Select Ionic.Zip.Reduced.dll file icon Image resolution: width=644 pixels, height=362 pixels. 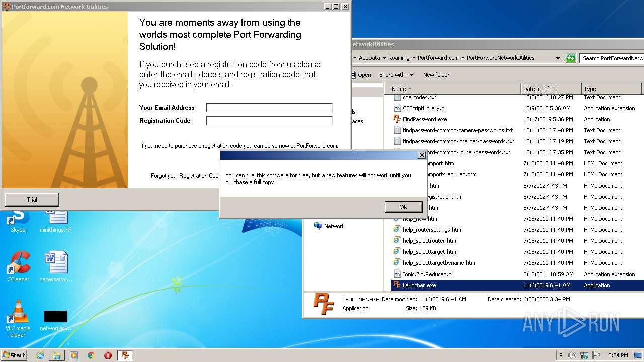coord(397,274)
